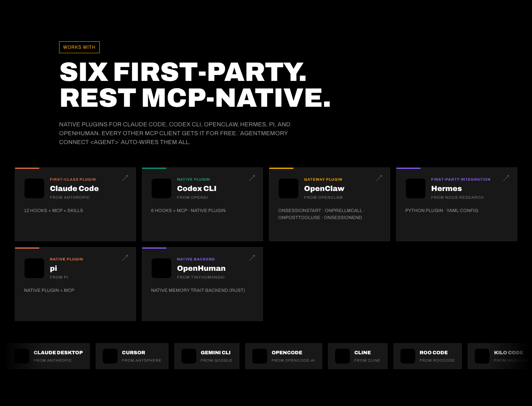Image resolution: width=532 pixels, height=406 pixels.
Task: Open the "OpenCode" chip name
Action: 287,352
